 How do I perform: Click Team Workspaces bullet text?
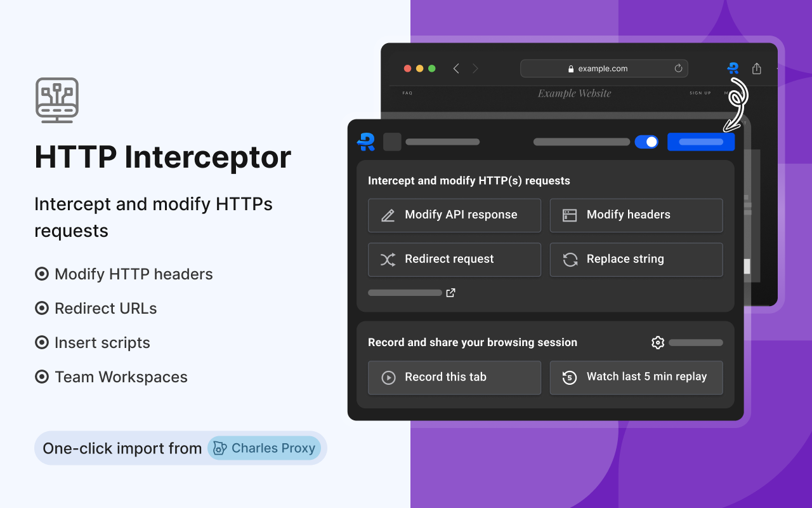click(x=121, y=377)
